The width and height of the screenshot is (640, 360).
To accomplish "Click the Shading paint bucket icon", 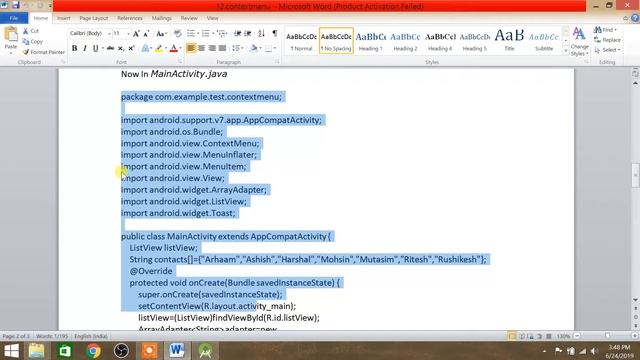I will coord(253,48).
